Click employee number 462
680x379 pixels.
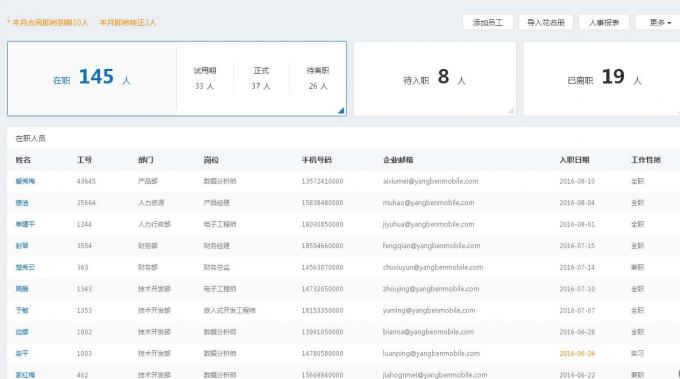click(82, 375)
